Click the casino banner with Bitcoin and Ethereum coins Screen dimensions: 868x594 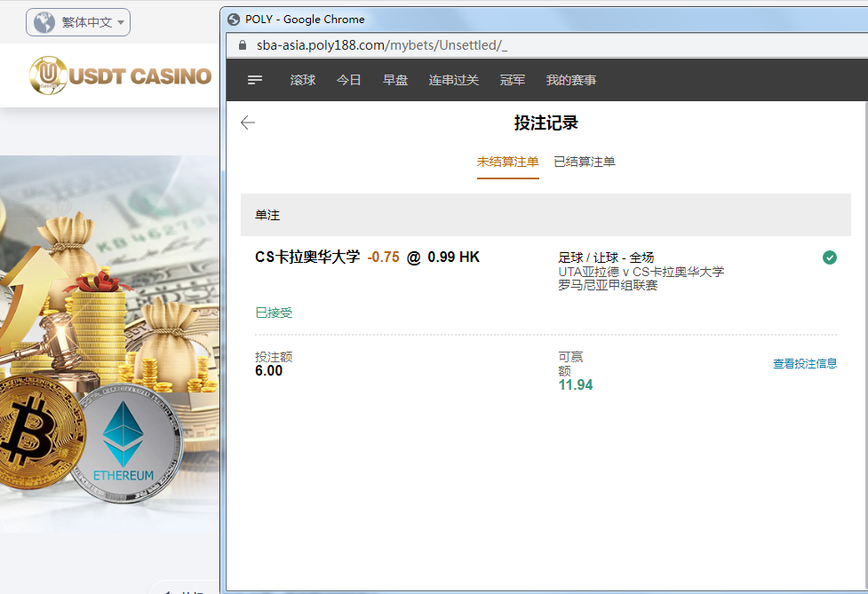tap(109, 344)
